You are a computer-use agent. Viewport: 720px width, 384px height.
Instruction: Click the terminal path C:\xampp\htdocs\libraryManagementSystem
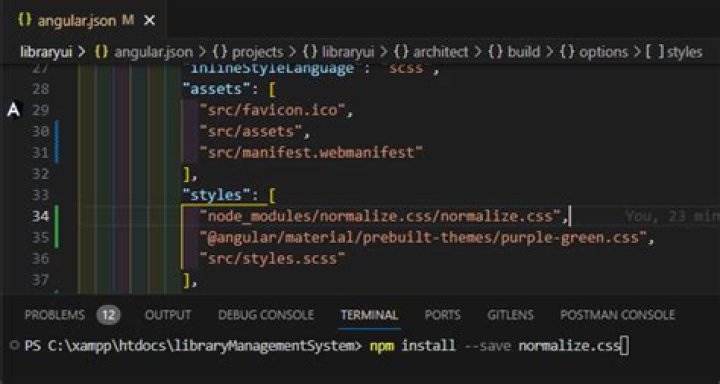point(201,346)
